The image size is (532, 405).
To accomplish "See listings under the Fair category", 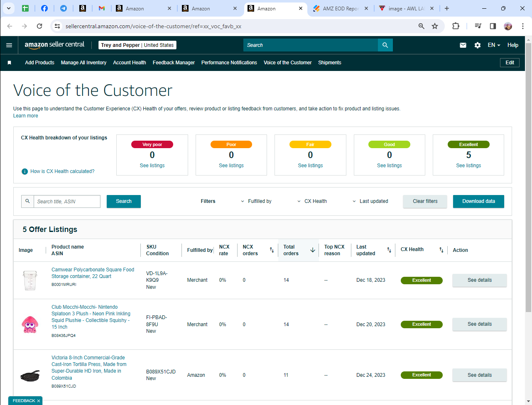I will pos(311,166).
